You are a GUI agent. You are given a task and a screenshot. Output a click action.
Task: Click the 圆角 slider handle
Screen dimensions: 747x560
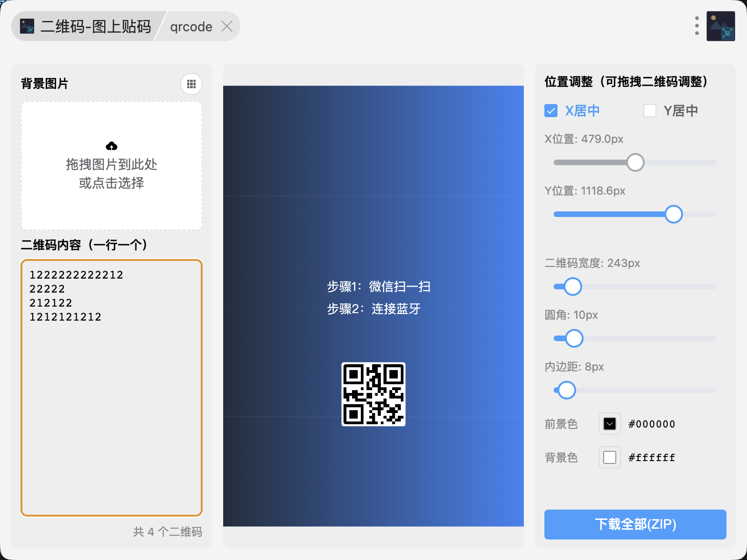coord(574,338)
